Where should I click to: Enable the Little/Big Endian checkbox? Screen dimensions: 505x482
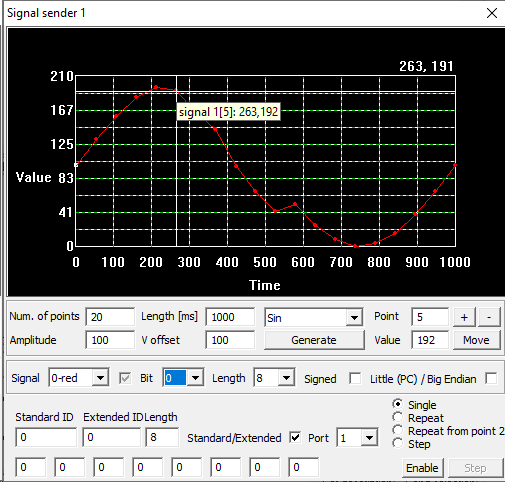click(x=491, y=379)
